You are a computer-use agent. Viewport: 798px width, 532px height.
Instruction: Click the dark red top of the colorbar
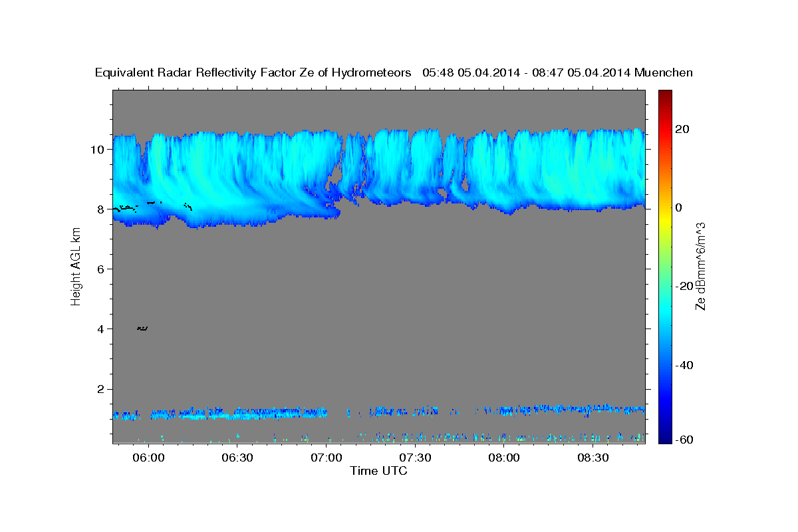click(x=664, y=95)
